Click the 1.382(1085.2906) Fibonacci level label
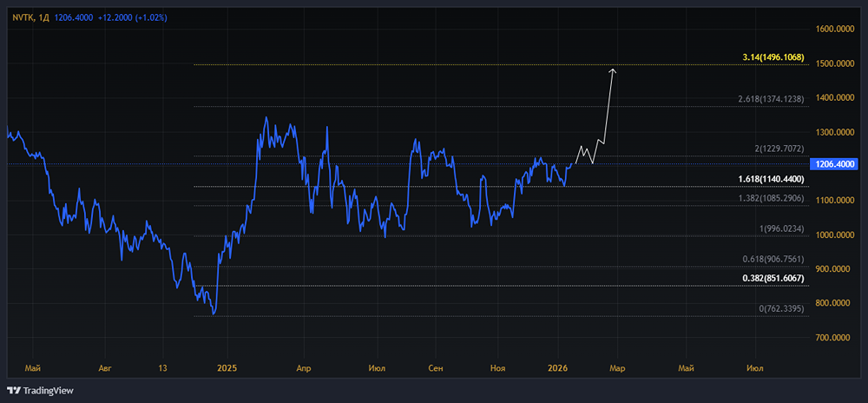868x403 pixels. (773, 199)
